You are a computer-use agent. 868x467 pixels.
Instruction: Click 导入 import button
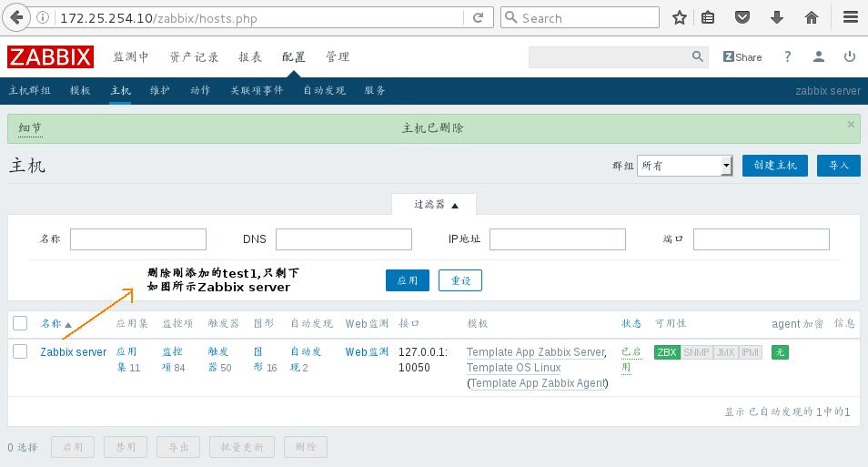tap(839, 166)
